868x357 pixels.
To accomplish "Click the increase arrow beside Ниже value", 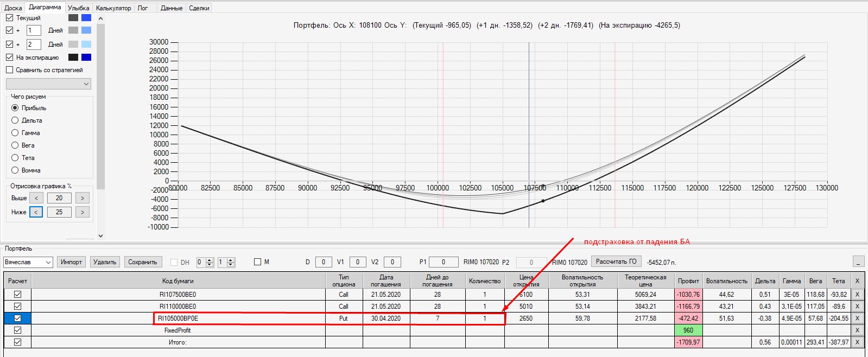I will point(83,212).
